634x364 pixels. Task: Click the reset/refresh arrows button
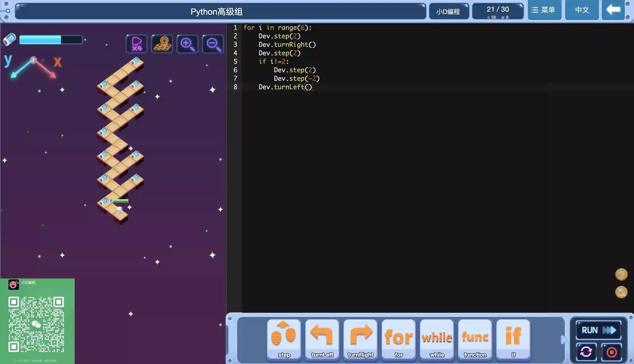click(x=586, y=352)
